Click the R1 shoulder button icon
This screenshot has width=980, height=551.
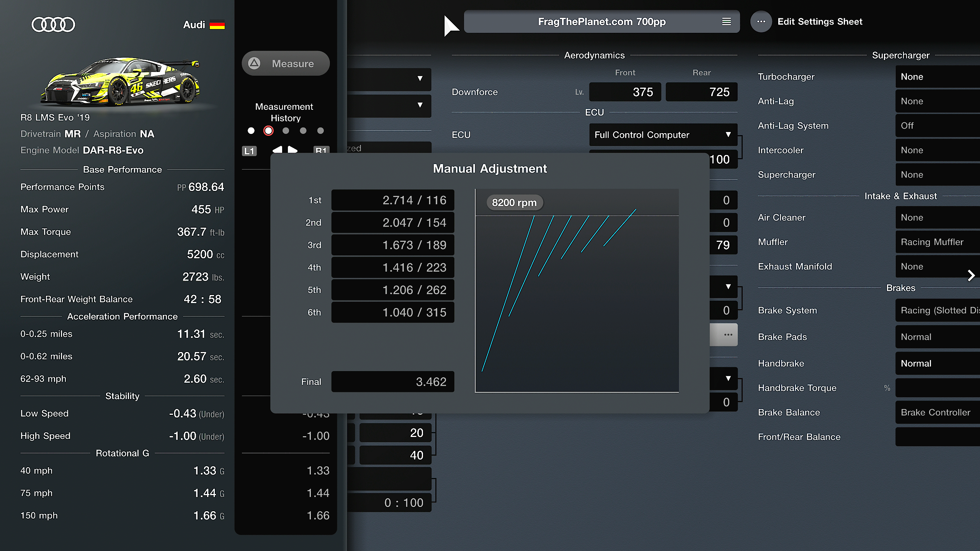click(x=321, y=150)
